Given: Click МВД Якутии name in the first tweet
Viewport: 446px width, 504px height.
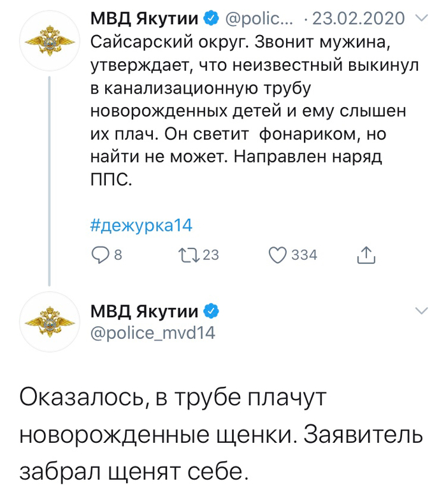Looking at the screenshot, I should point(144,18).
